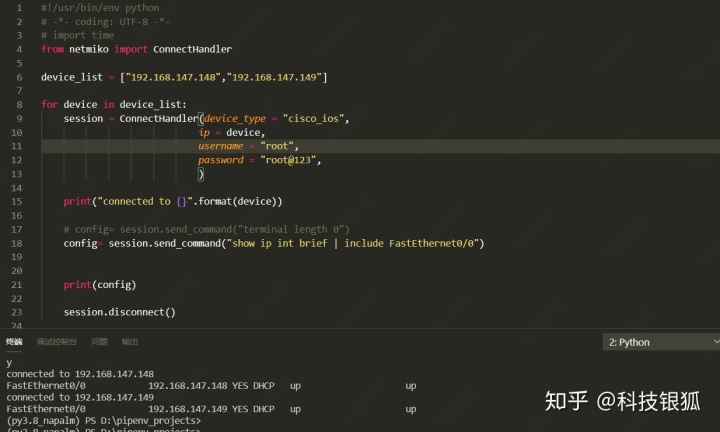Click the "connected to {}" string on line 15

145,202
